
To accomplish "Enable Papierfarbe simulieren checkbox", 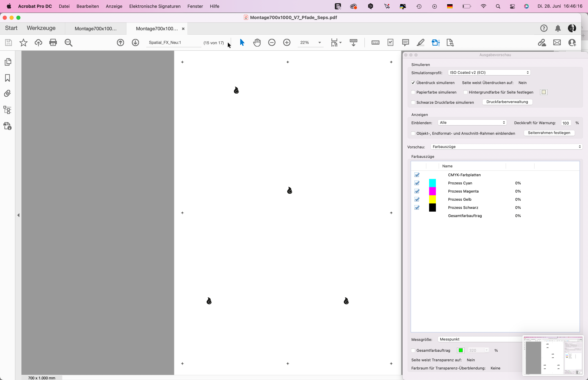I will click(x=413, y=92).
